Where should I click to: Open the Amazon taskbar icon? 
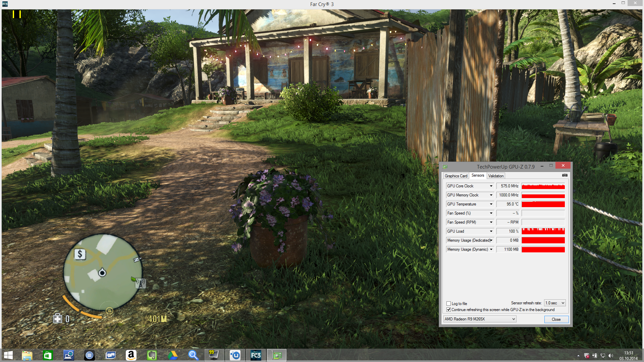[131, 355]
